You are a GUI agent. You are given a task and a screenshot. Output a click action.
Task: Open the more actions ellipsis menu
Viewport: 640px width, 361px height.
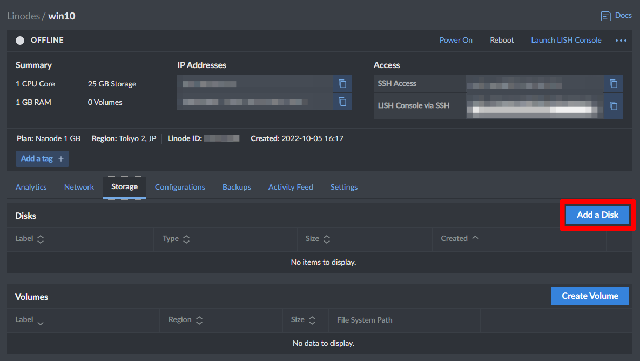(x=621, y=40)
